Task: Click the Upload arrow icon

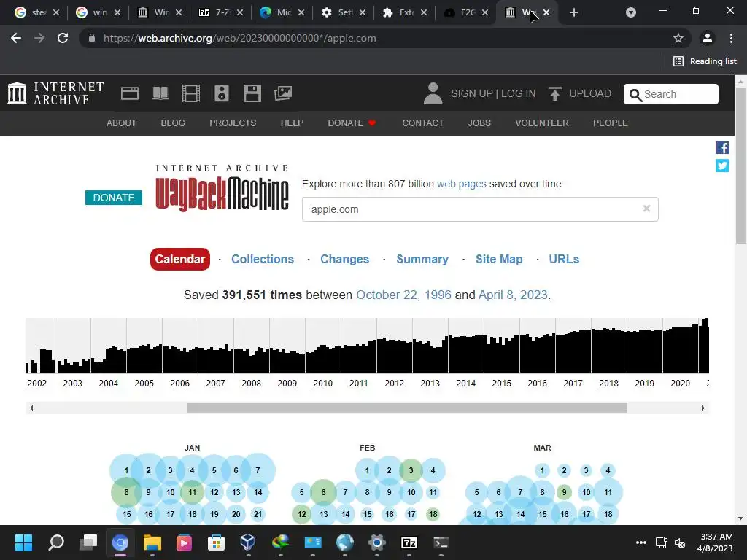Action: (554, 93)
